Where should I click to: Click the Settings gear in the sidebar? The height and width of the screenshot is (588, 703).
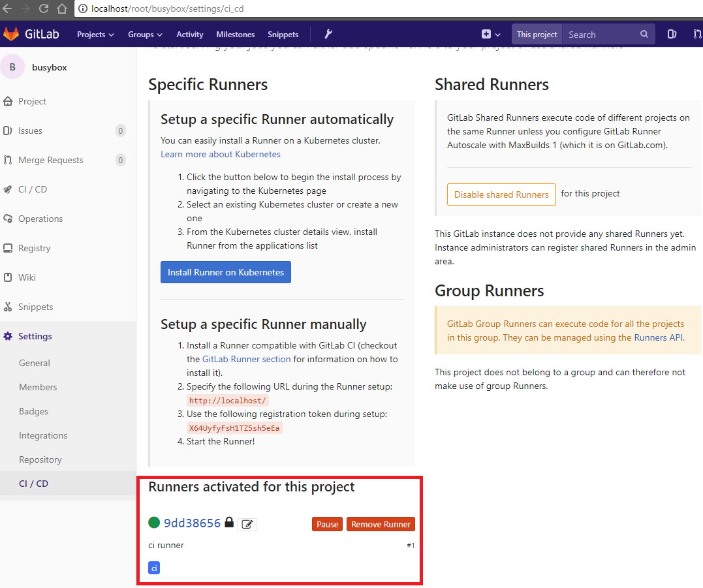33,336
